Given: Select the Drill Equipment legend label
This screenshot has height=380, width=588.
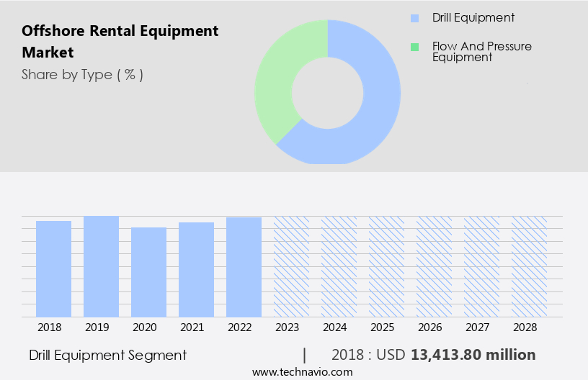Looking at the screenshot, I should pyautogui.click(x=473, y=17).
